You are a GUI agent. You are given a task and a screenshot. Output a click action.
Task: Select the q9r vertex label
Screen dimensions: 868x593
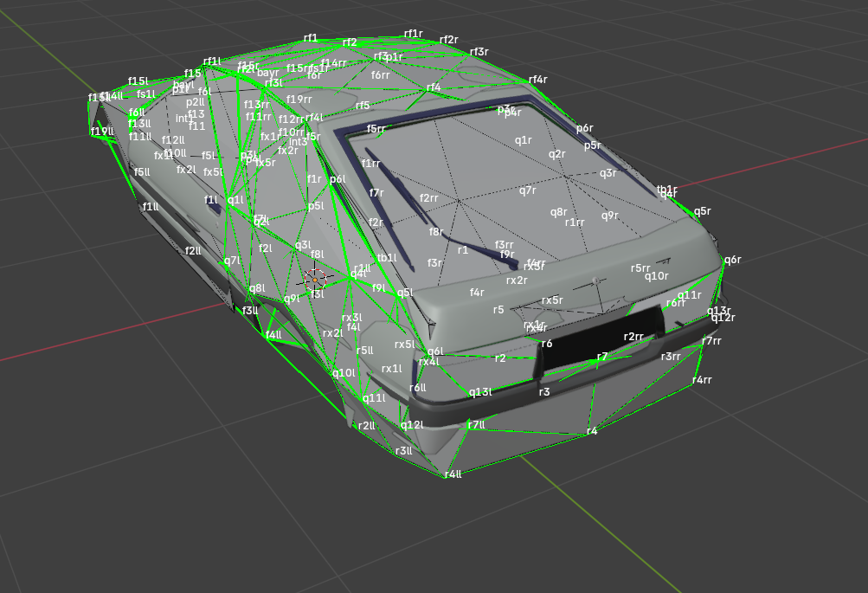click(x=610, y=216)
